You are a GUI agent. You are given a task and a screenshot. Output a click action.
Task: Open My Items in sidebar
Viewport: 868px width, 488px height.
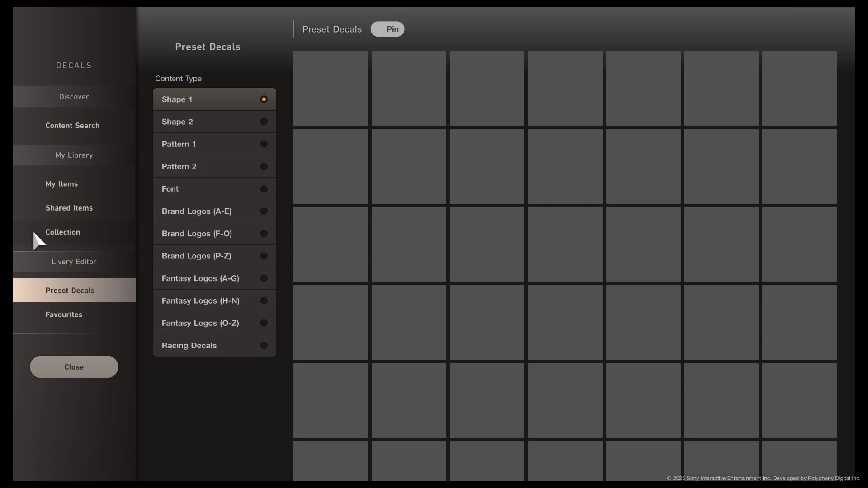coord(74,184)
